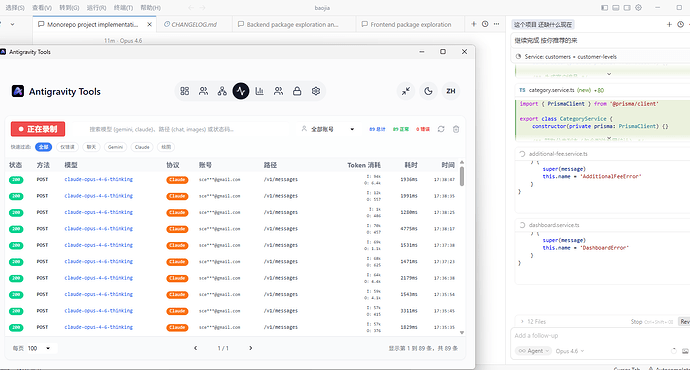Switch to the Monorepo project implementation tab
690x370 pixels.
click(x=92, y=25)
